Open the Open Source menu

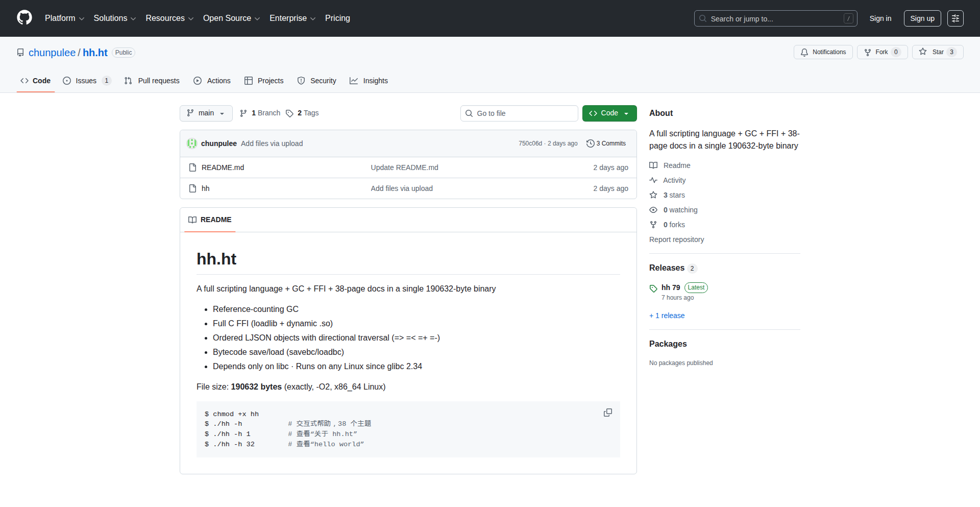231,18
